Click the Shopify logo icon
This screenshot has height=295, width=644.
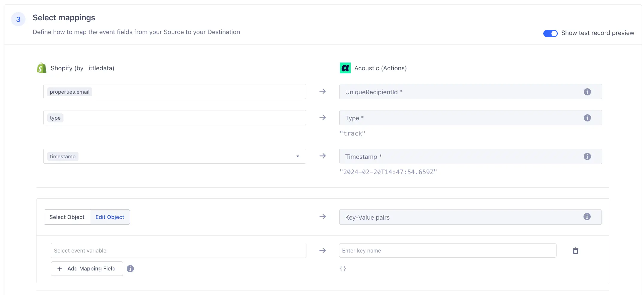42,68
